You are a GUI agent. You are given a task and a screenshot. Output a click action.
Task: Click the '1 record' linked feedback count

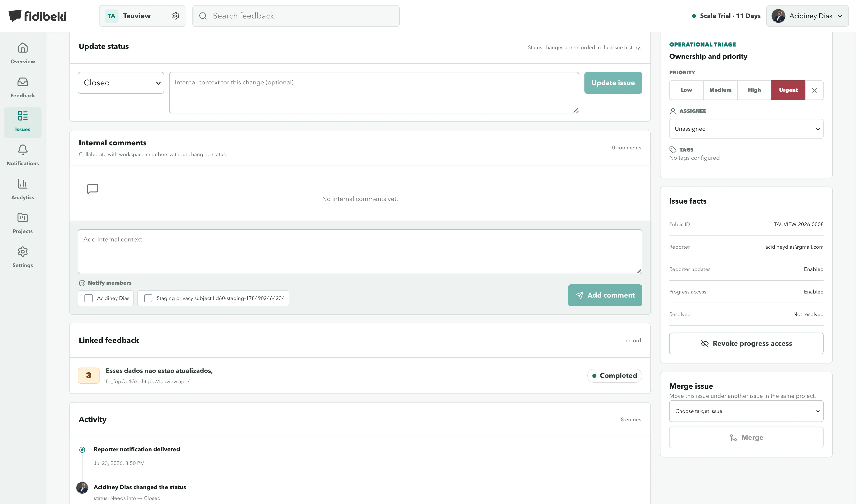coord(631,340)
